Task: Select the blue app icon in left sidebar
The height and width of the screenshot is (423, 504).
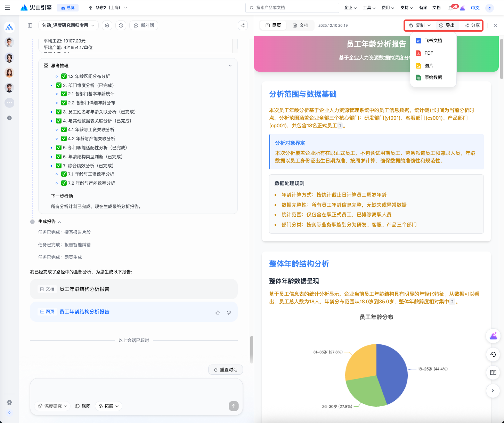Action: 9,27
